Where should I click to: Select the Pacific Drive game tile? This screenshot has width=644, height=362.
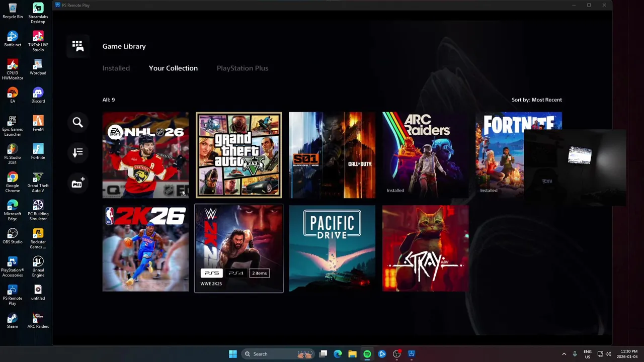[332, 248]
